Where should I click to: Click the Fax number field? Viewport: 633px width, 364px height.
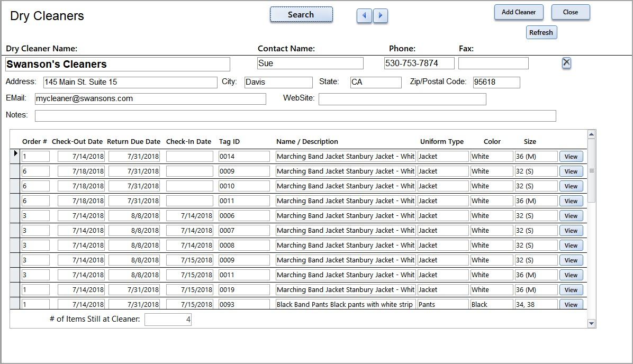point(493,63)
